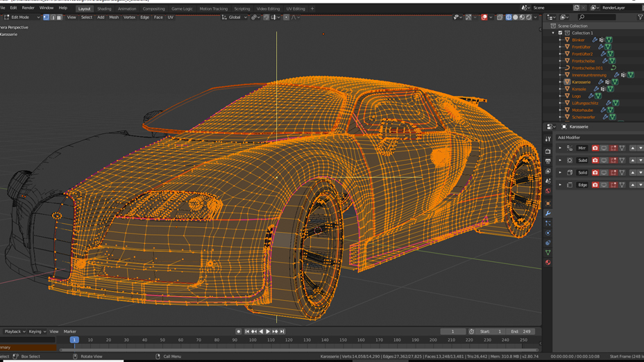Image resolution: width=644 pixels, height=362 pixels.
Task: Move the Subd modifier down
Action: [x=641, y=161]
